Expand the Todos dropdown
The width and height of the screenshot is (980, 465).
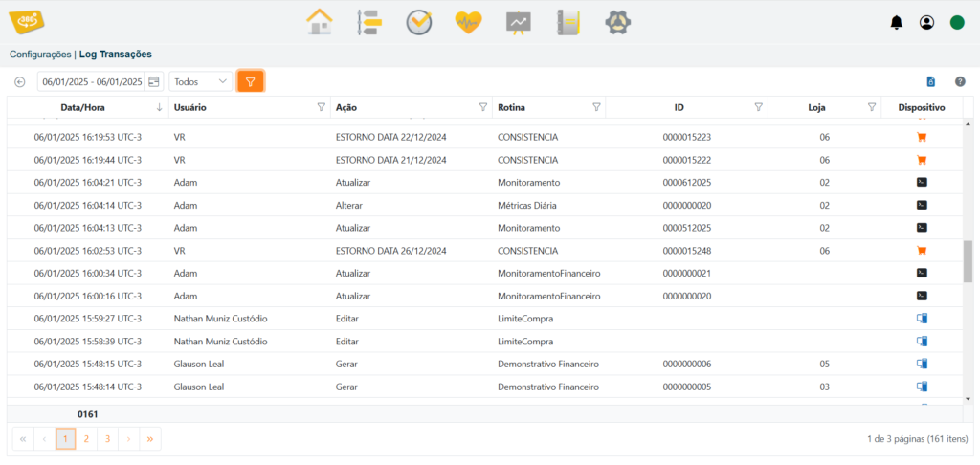[201, 82]
